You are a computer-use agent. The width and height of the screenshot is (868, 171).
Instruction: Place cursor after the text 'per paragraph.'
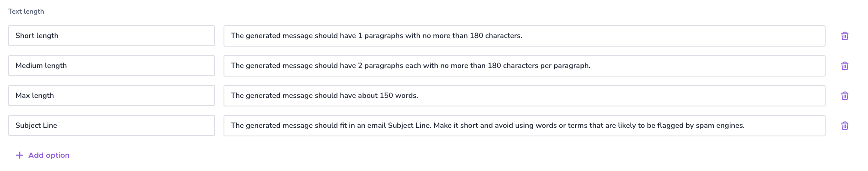coord(591,66)
